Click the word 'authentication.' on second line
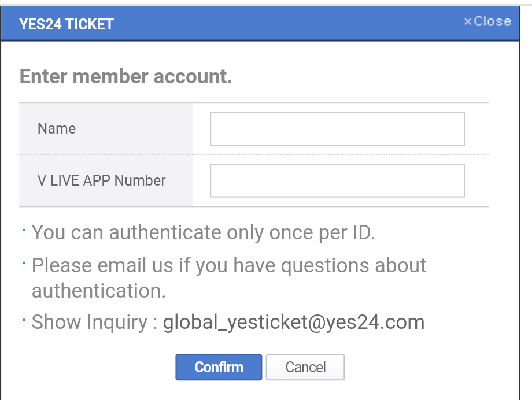 (98, 291)
